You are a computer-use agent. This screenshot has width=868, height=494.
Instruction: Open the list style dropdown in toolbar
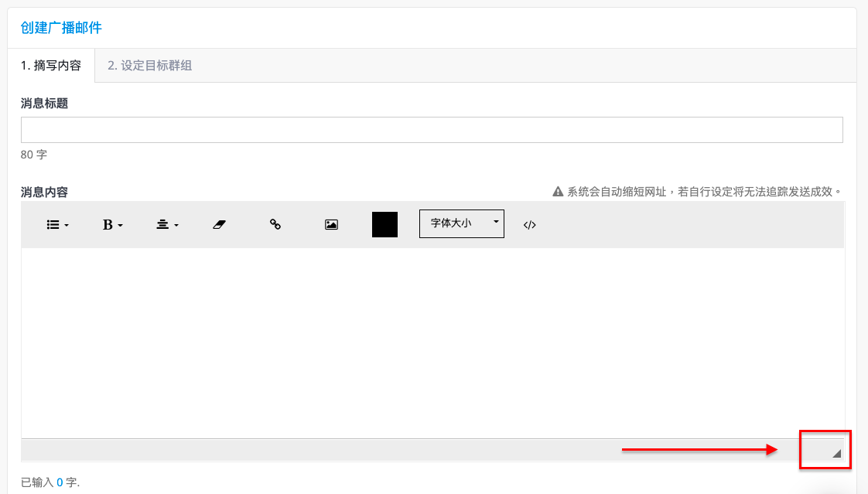pyautogui.click(x=57, y=225)
